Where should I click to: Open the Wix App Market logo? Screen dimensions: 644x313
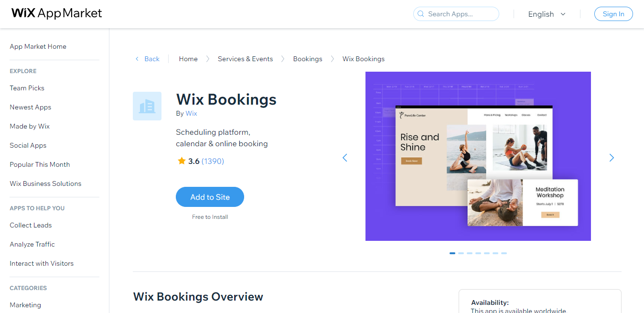coord(57,13)
